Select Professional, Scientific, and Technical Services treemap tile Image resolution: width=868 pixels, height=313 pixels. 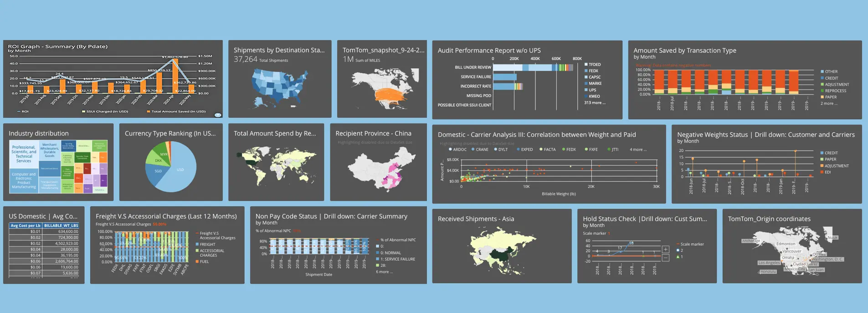coord(24,154)
